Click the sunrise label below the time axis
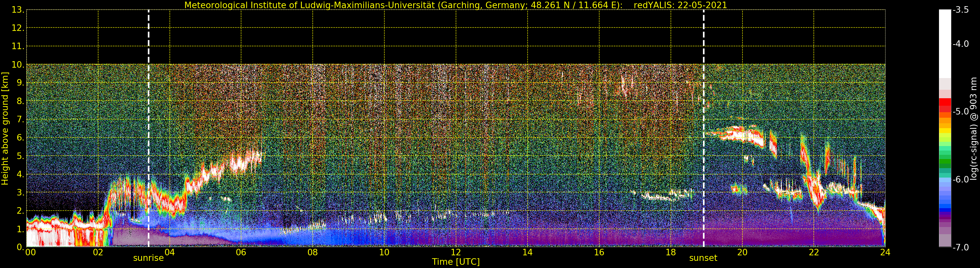 click(x=148, y=258)
